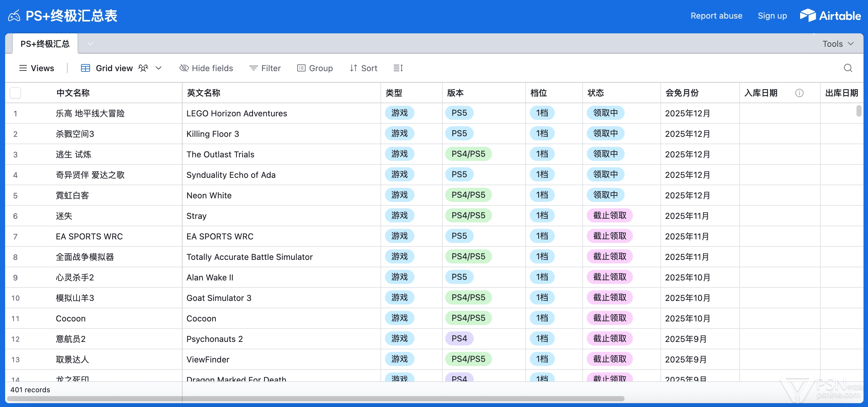Image resolution: width=868 pixels, height=407 pixels.
Task: Open Hide fields options
Action: [x=206, y=68]
